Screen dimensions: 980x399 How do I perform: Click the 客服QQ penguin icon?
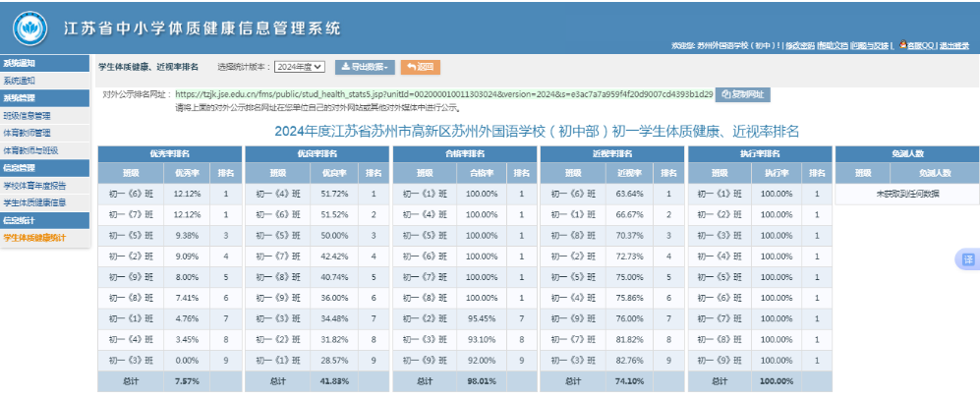click(x=902, y=45)
